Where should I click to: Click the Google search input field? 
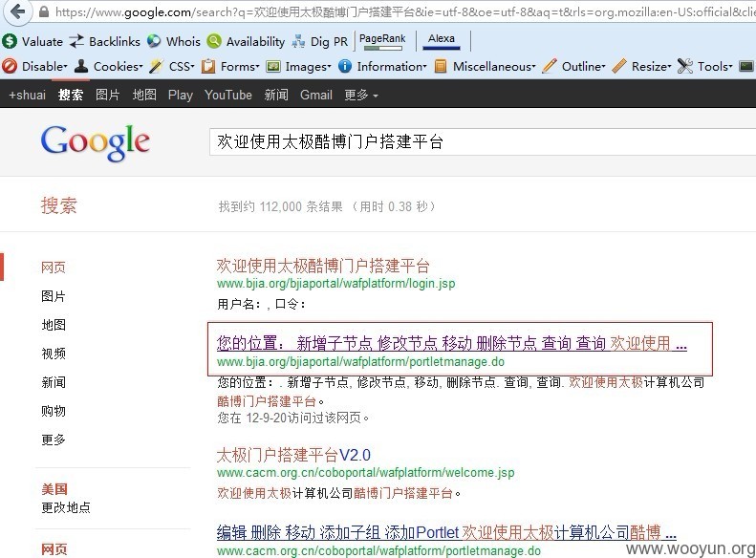click(x=482, y=141)
